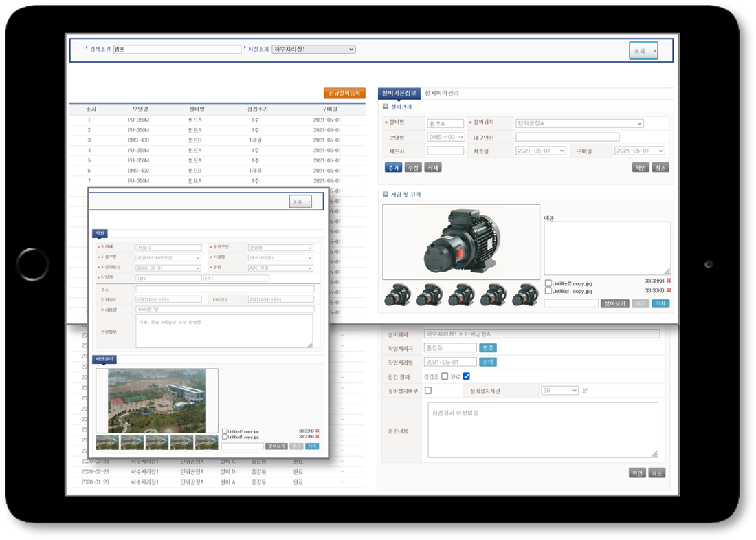Image resolution: width=756 pixels, height=540 pixels.
Task: Open the 이력관리 tab next to 설비기본정보
Action: (x=441, y=93)
